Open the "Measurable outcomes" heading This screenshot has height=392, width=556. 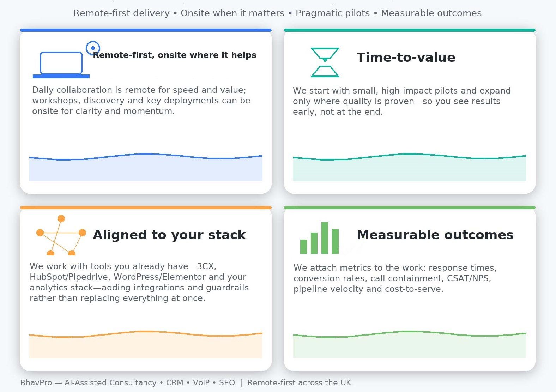tap(435, 235)
